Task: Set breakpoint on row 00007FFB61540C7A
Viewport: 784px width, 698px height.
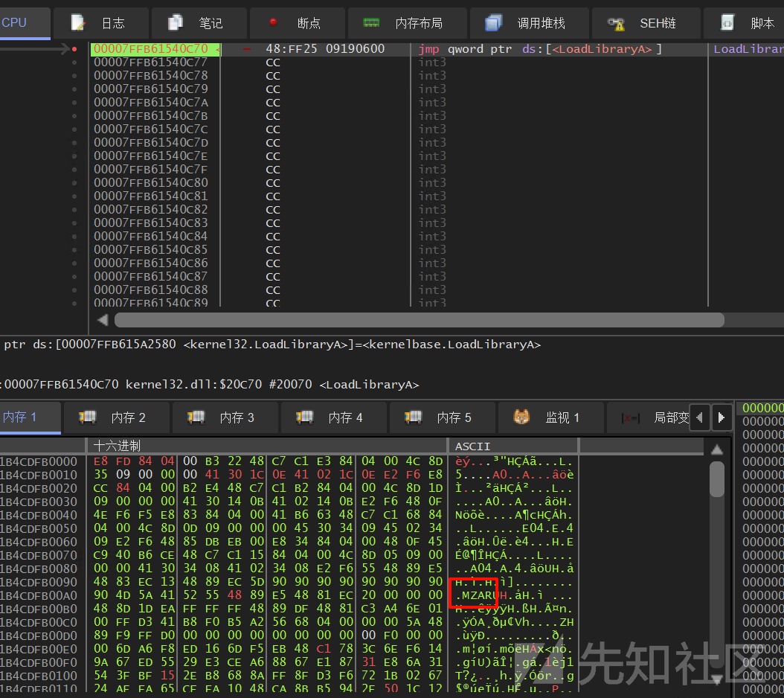Action: tap(74, 103)
